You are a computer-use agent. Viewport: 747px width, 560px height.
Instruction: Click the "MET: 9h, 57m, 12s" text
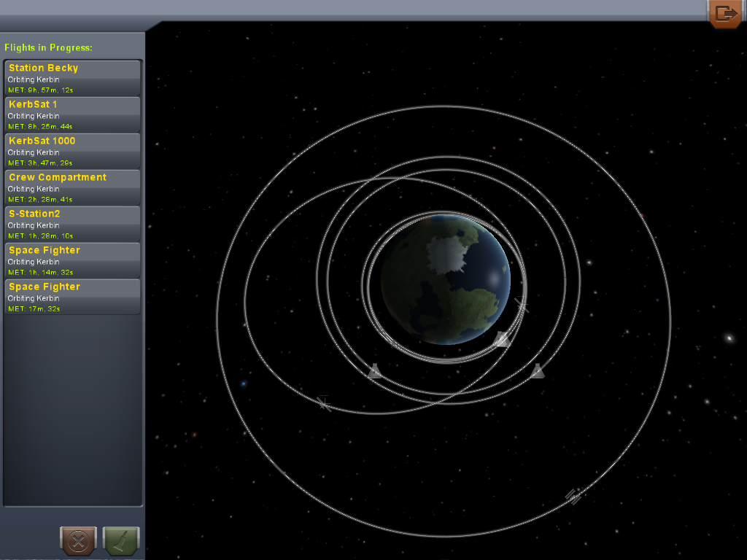coord(41,90)
